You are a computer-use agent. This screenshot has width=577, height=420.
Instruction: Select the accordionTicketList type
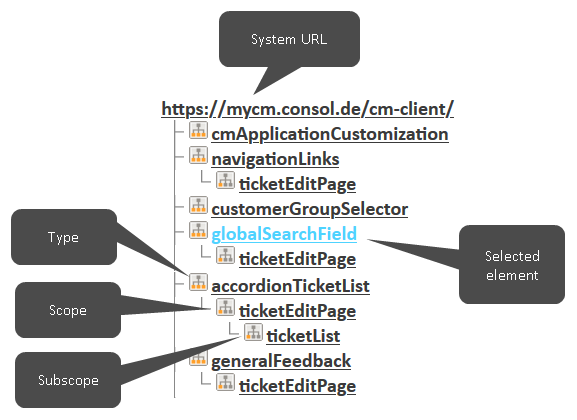pos(290,286)
